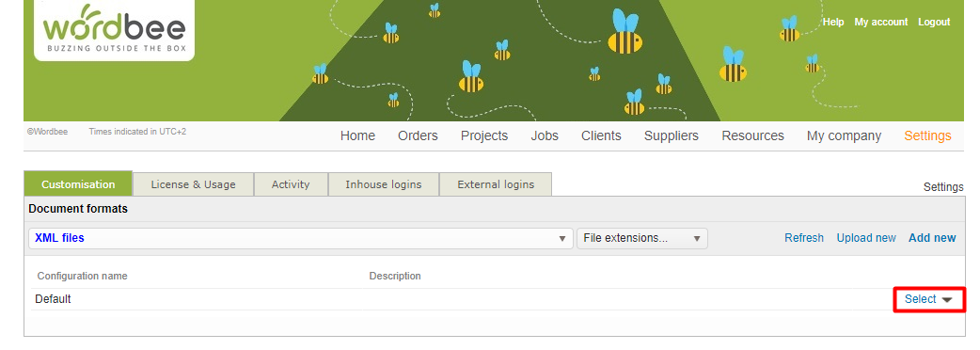Screen dimensions: 980x350
Task: Open the Help link
Action: tap(833, 22)
